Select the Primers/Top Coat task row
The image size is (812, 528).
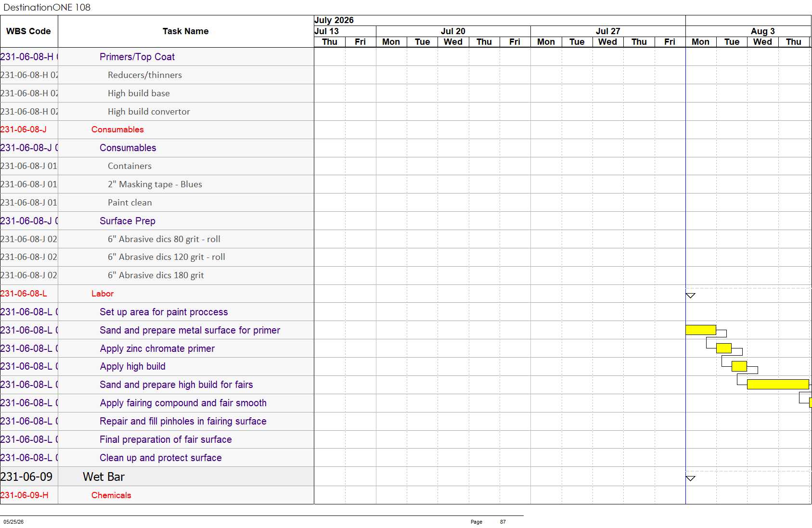[x=157, y=57]
